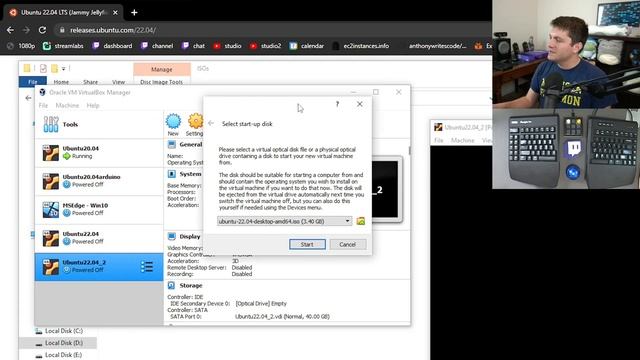Select the Ubuntu20.04 running VM
This screenshot has height=360, width=640.
[x=99, y=153]
